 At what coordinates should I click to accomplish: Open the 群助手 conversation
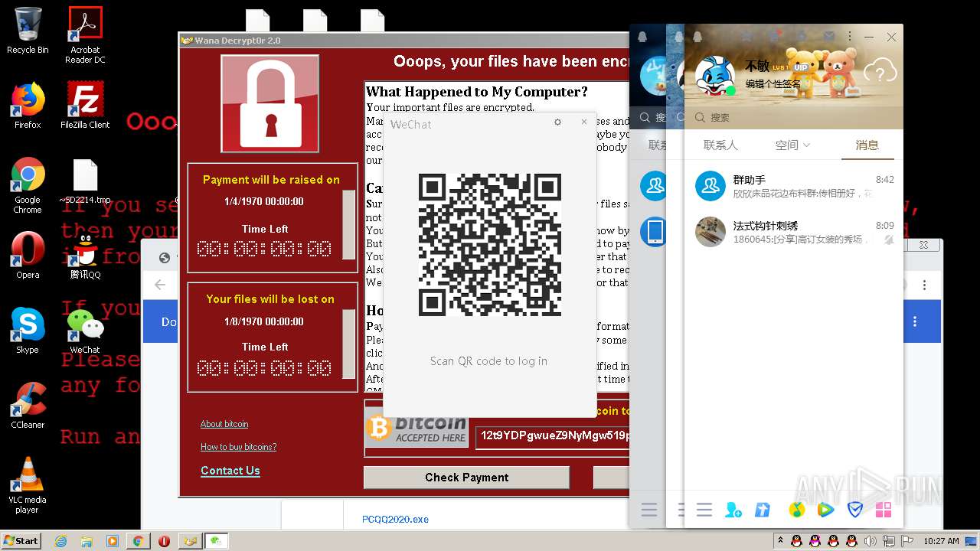(x=794, y=186)
